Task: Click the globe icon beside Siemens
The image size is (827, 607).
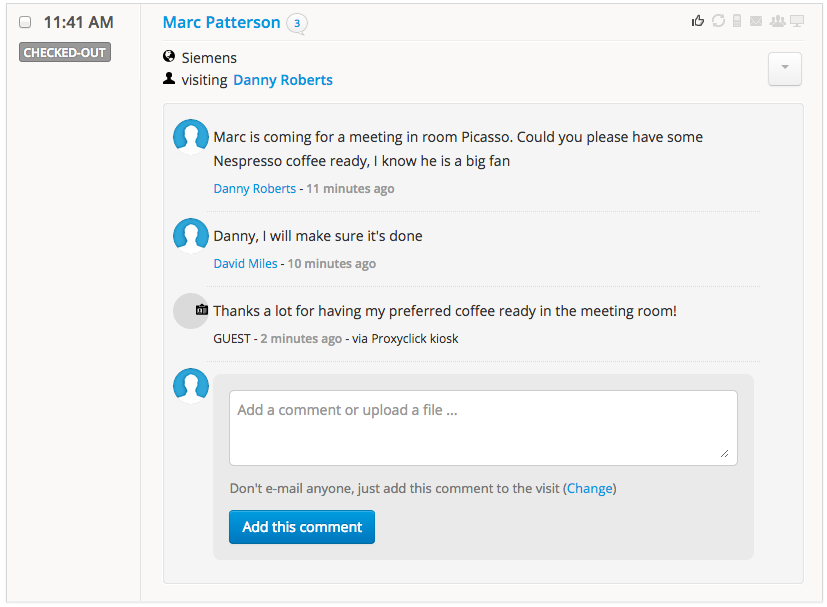Action: point(169,57)
